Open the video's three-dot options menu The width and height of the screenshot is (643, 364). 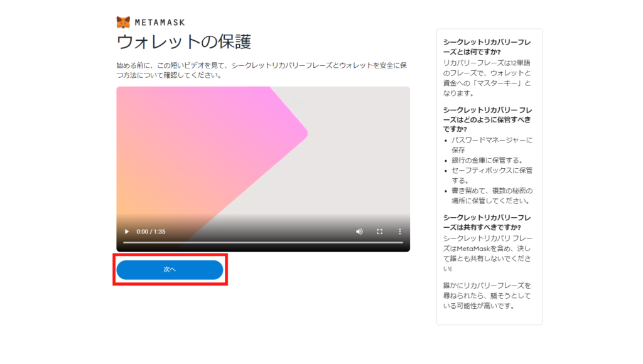(400, 232)
